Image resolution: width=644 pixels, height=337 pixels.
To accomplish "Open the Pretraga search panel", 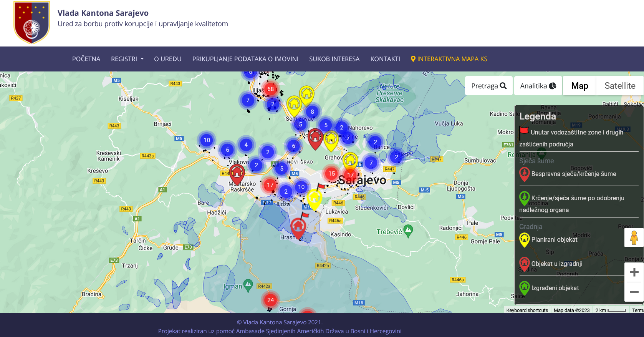I will (x=488, y=86).
